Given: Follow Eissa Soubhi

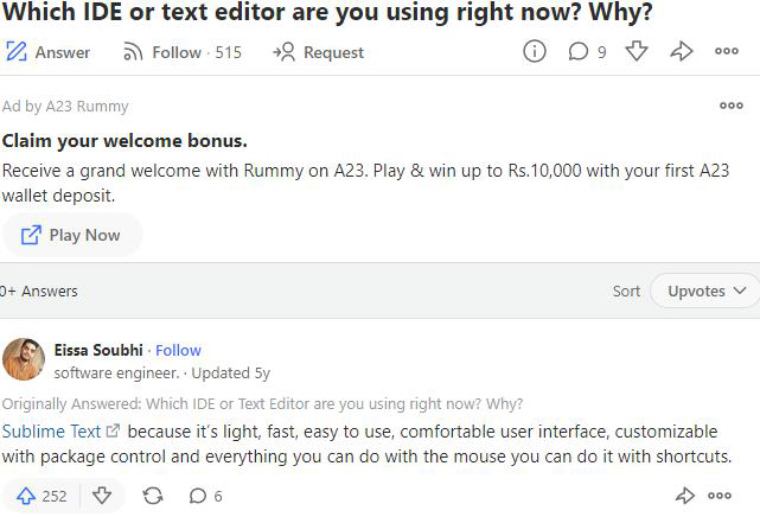Looking at the screenshot, I should click(178, 350).
